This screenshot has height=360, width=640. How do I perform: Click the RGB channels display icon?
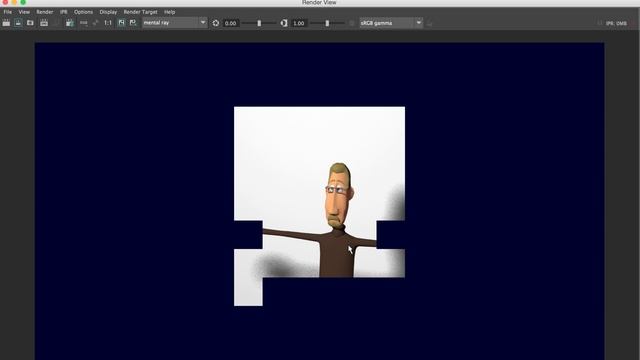tap(83, 23)
